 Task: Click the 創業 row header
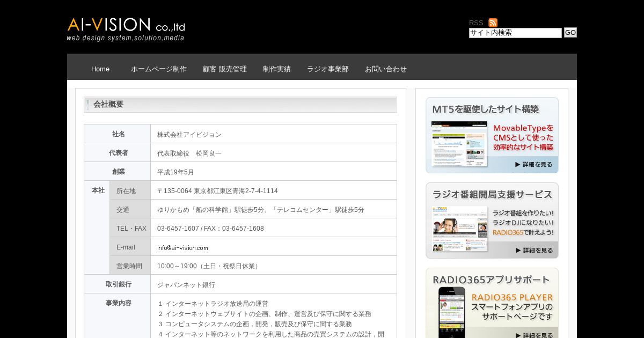[118, 171]
